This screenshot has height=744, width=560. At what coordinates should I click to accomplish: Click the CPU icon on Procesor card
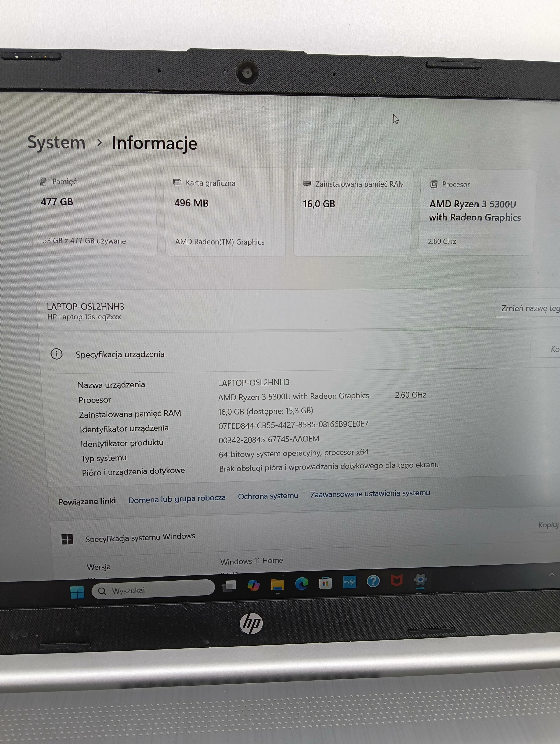click(x=433, y=184)
